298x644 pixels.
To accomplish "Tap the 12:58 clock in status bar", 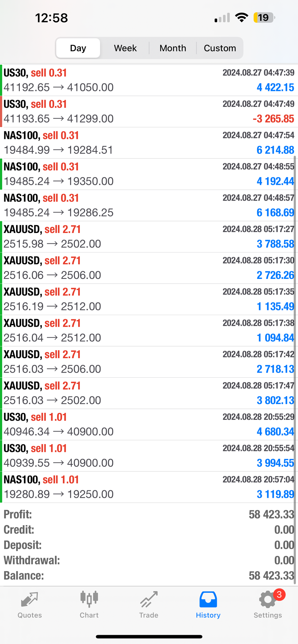I will [52, 18].
